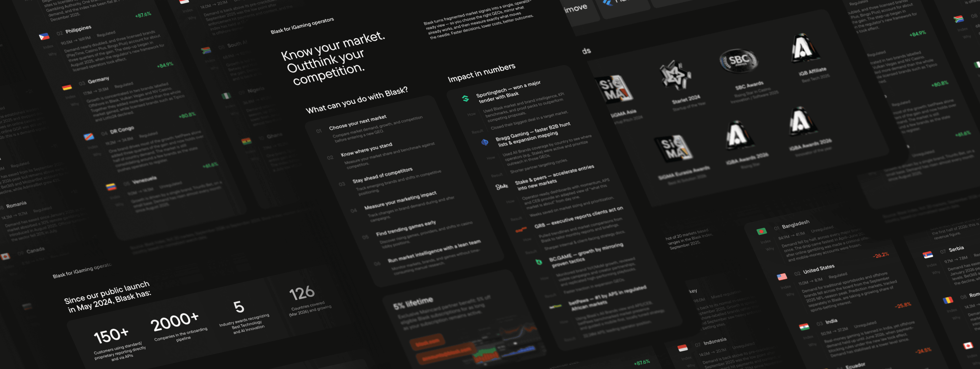Click the "-24.5%" India change value
Image resolution: width=980 pixels, height=369 pixels.
pyautogui.click(x=923, y=351)
